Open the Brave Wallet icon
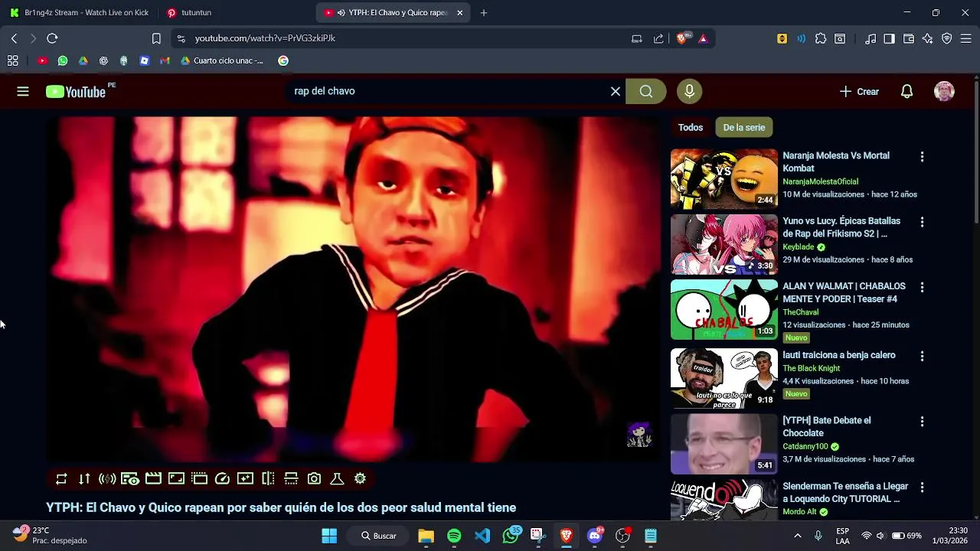This screenshot has height=551, width=980. 909,38
